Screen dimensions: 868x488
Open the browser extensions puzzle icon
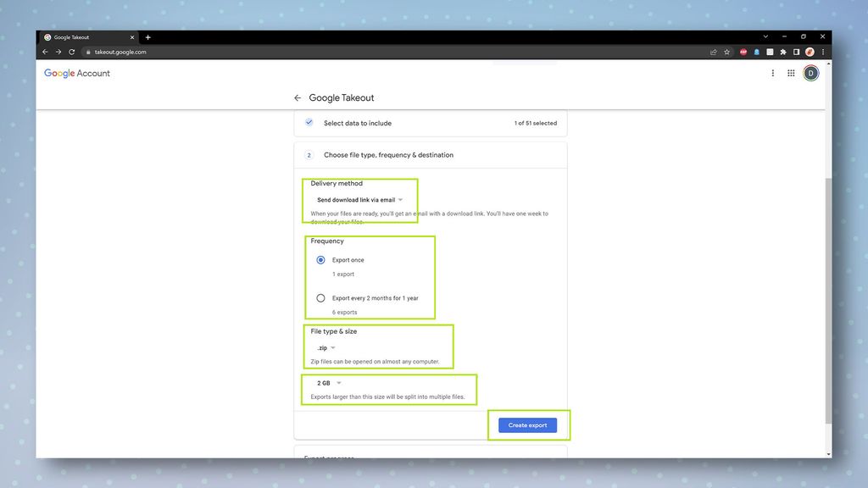783,52
